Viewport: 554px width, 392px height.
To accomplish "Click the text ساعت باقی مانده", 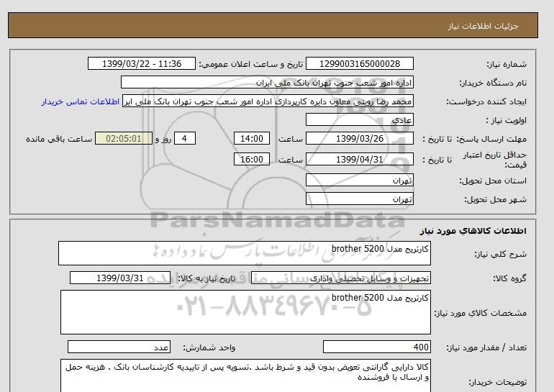I will (59, 139).
